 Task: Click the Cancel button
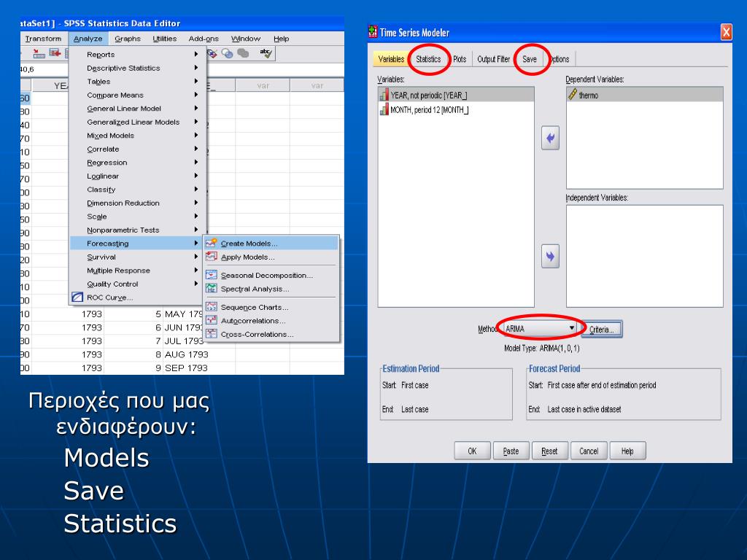pyautogui.click(x=589, y=451)
